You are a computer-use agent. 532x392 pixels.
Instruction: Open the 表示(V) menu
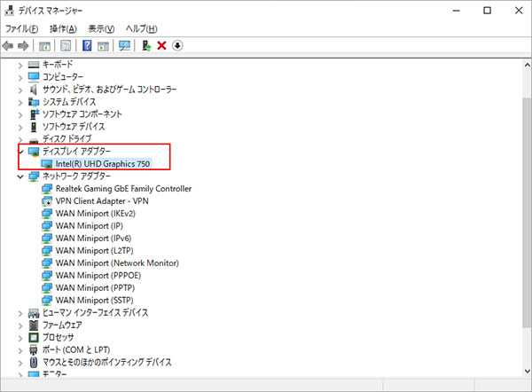pos(100,28)
